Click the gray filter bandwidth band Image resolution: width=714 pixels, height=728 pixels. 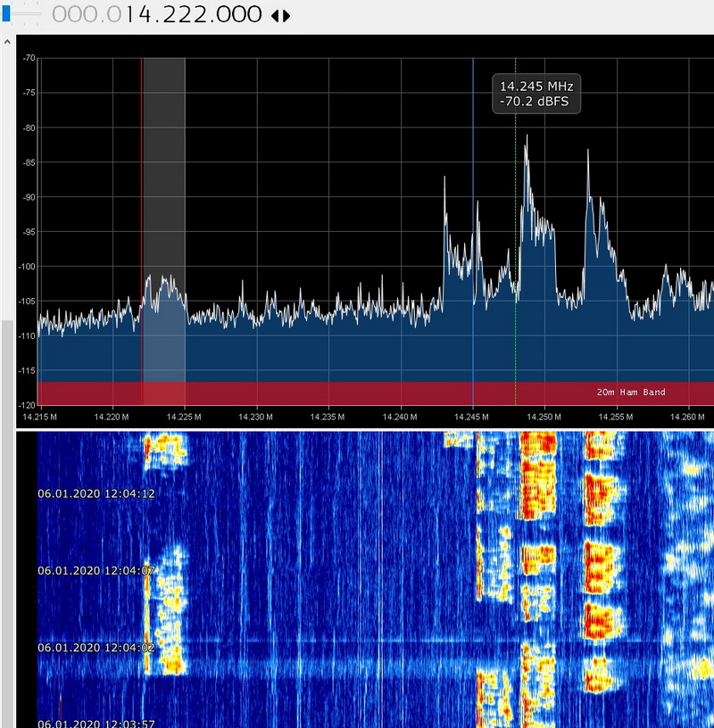(164, 231)
